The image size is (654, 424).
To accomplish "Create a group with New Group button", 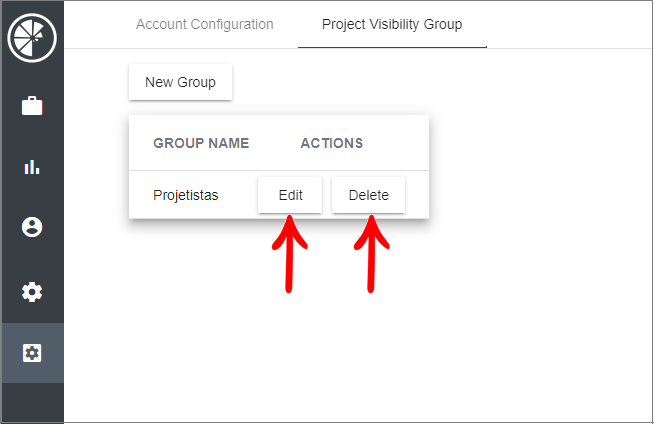I will pos(181,82).
